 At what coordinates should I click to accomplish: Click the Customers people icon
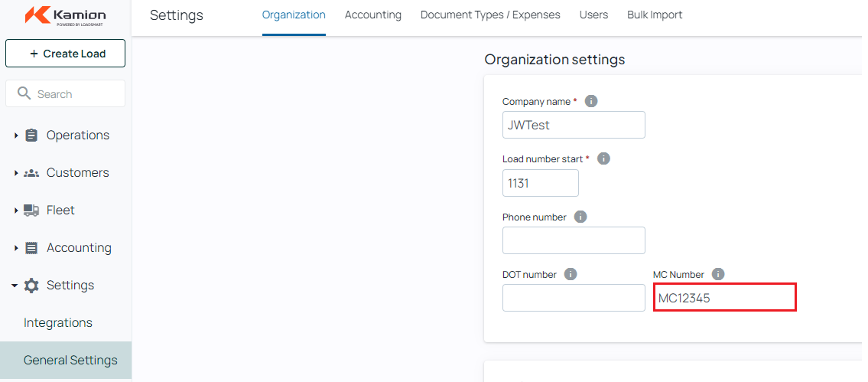(31, 173)
